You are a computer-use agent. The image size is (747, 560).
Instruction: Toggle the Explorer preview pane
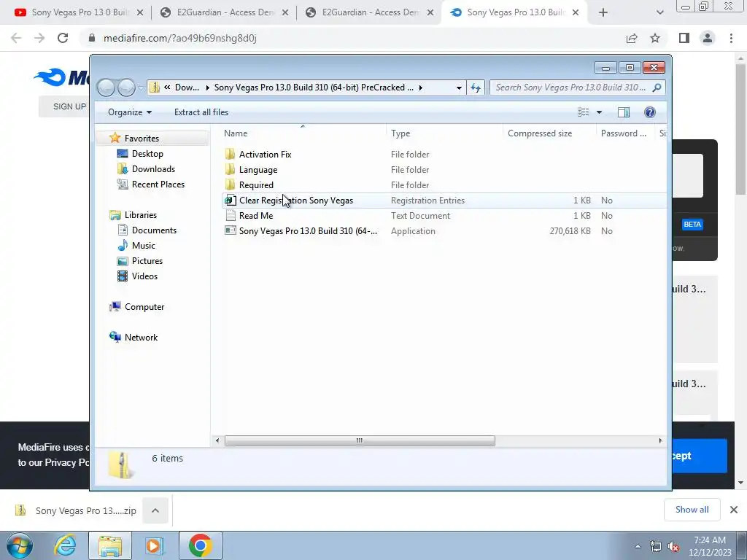pos(623,112)
